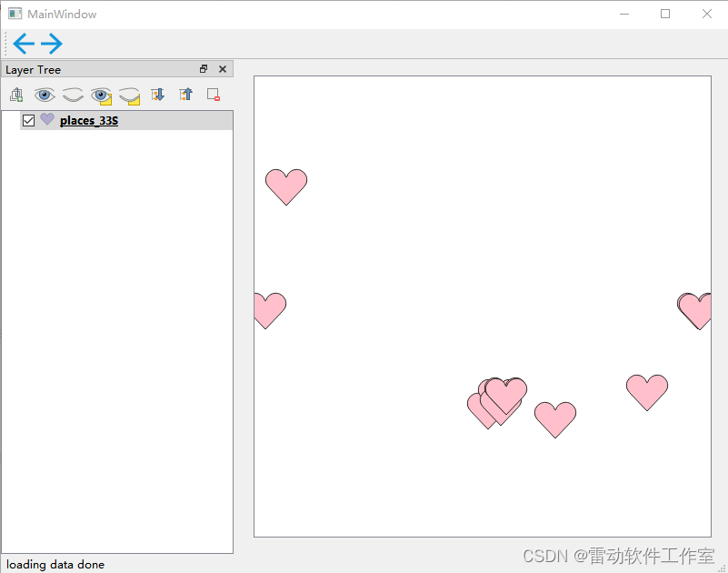The width and height of the screenshot is (728, 573).
Task: Select the places_33S layer name
Action: click(89, 121)
